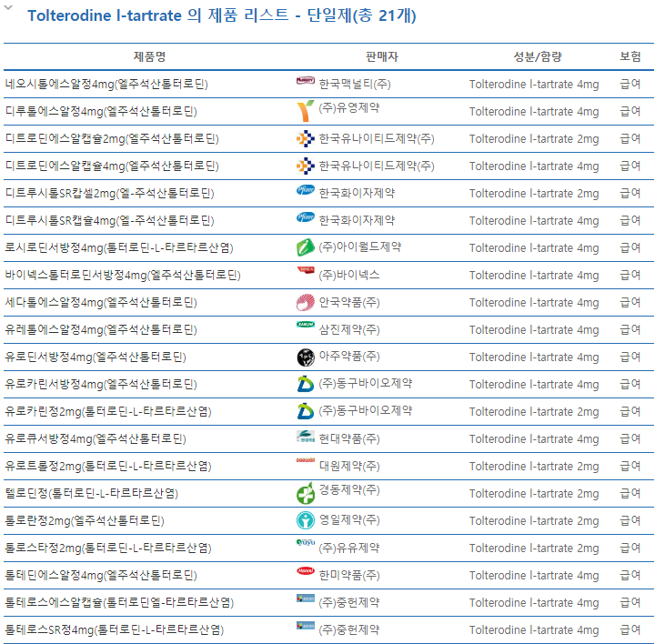The width and height of the screenshot is (655, 644).
Task: Open product 세다톨에스알정4mg
Action: click(x=101, y=302)
